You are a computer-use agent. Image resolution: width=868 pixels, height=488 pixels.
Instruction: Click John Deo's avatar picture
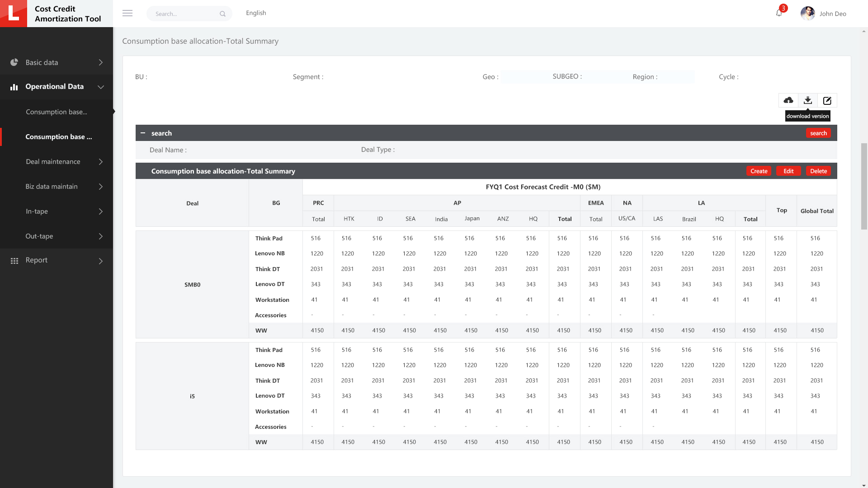[807, 14]
